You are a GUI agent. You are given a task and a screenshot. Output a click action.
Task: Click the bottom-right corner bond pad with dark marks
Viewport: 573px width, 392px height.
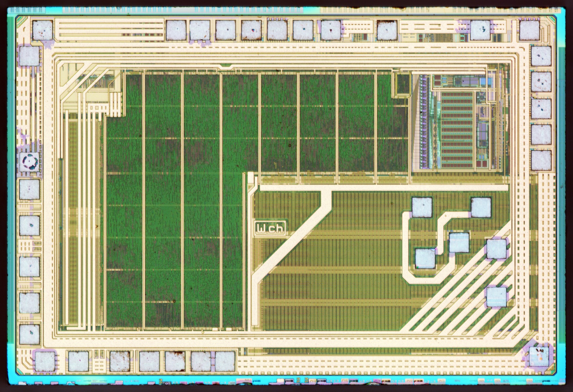tap(539, 356)
